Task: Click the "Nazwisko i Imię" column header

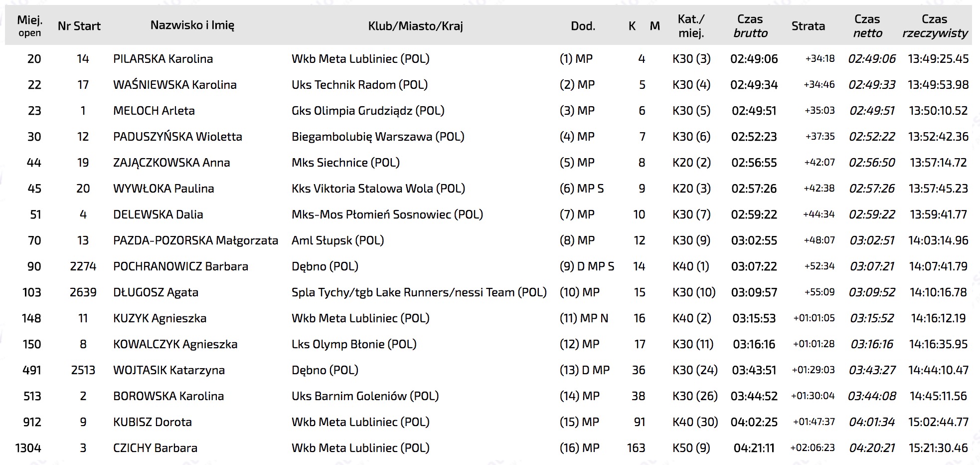Action: tap(192, 25)
